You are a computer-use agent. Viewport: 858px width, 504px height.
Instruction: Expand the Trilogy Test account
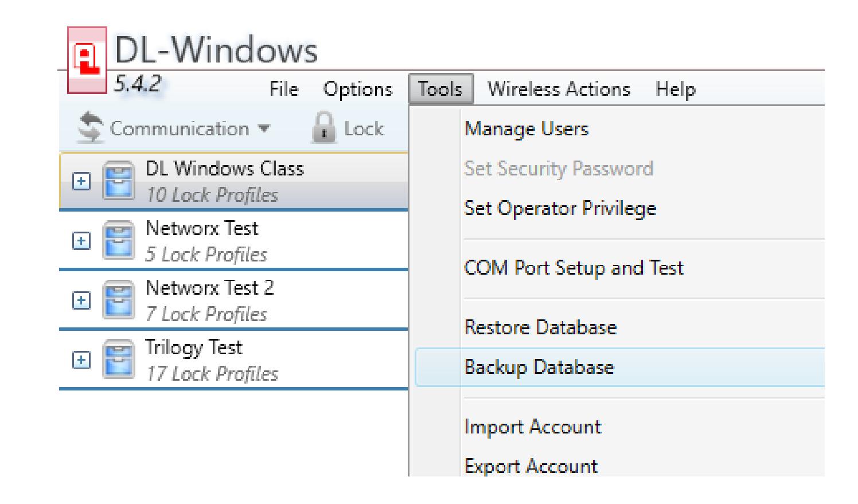(81, 360)
